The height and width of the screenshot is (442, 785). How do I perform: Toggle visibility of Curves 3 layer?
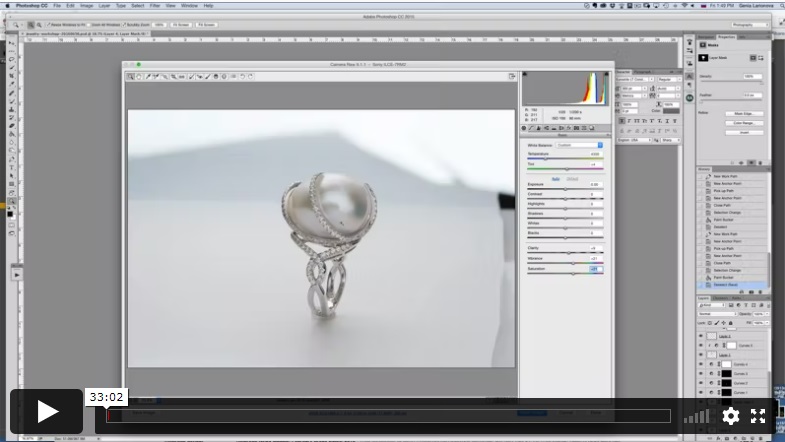pyautogui.click(x=701, y=374)
